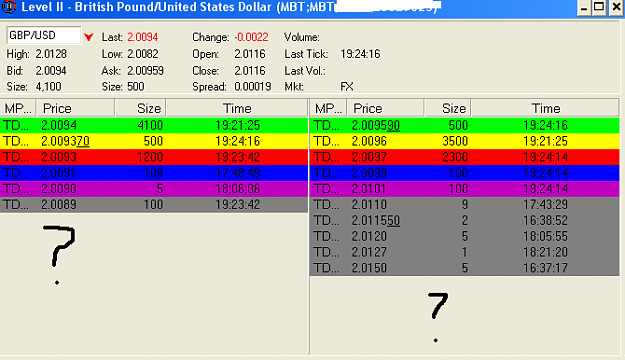Sort bid side by MP column header

[18, 108]
